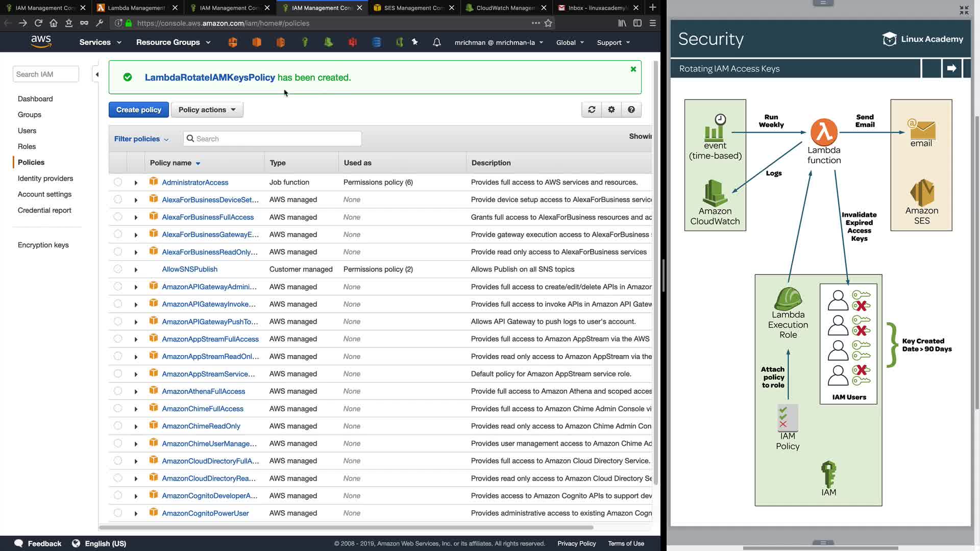Image resolution: width=980 pixels, height=551 pixels.
Task: Go to next slide arrow
Action: click(951, 68)
